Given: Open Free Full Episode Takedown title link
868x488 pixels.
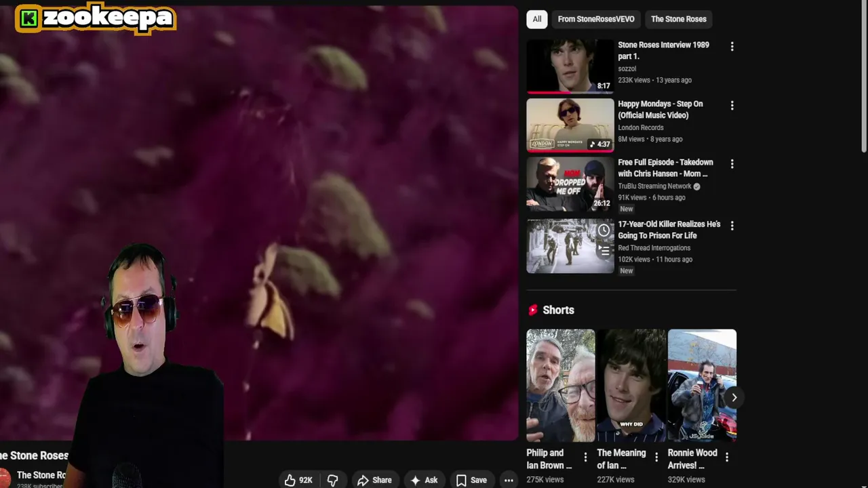Looking at the screenshot, I should coord(665,168).
